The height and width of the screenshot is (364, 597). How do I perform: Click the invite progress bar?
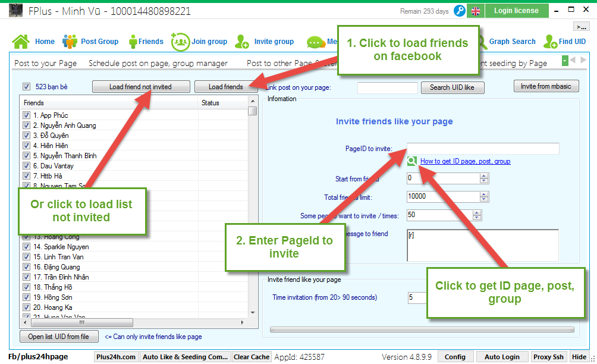(x=422, y=330)
